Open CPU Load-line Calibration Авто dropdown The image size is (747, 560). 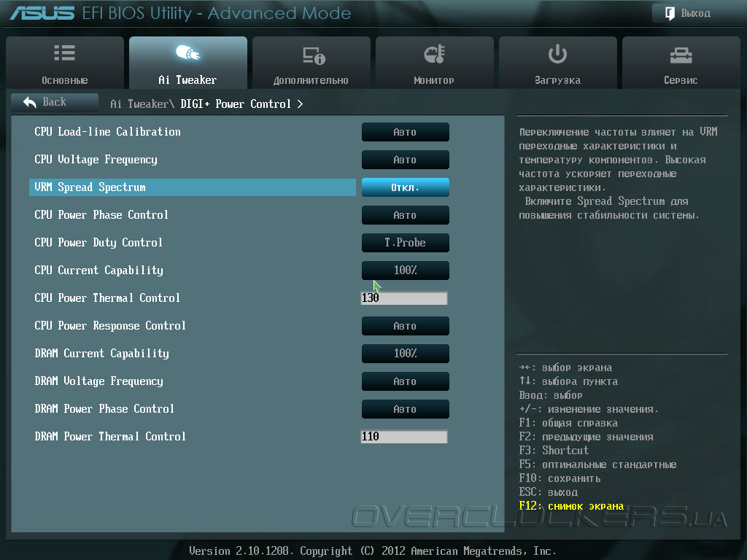click(x=405, y=132)
